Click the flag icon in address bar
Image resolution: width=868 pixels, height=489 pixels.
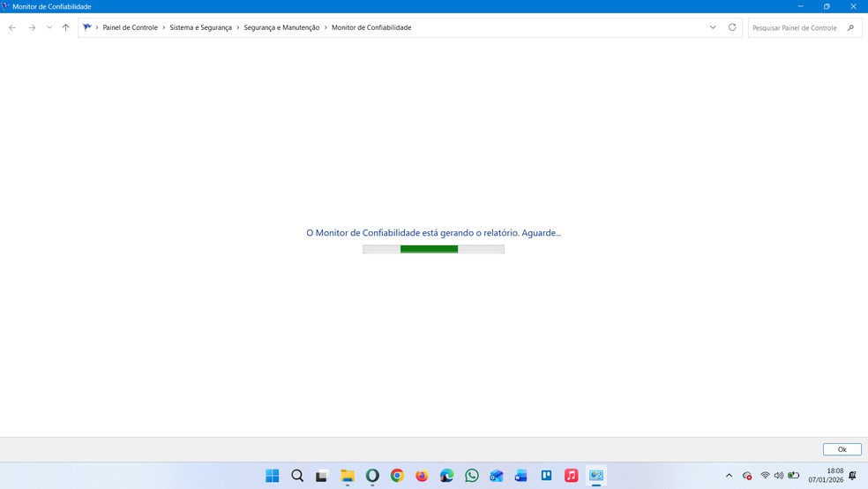(x=87, y=27)
